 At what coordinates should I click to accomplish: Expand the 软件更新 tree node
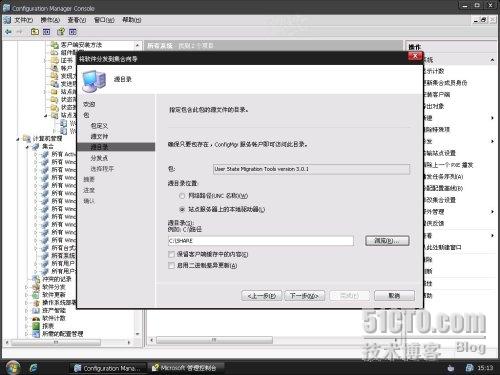(27, 295)
